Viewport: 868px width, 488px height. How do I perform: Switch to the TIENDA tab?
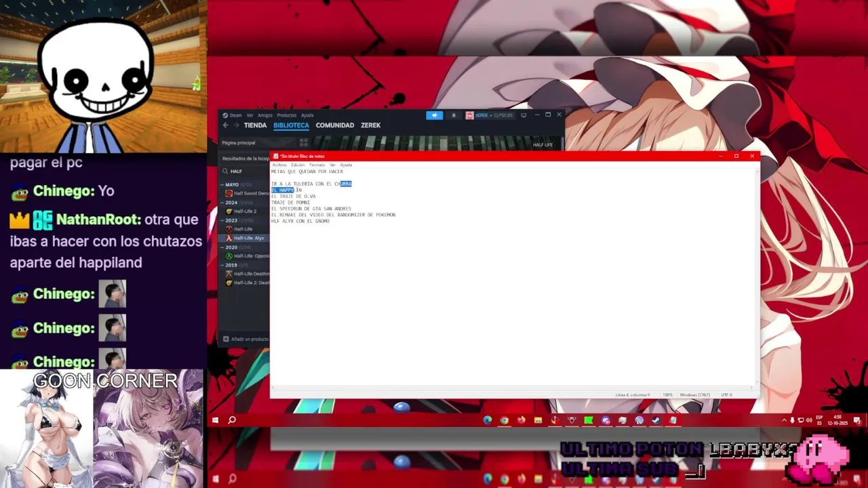click(x=255, y=125)
